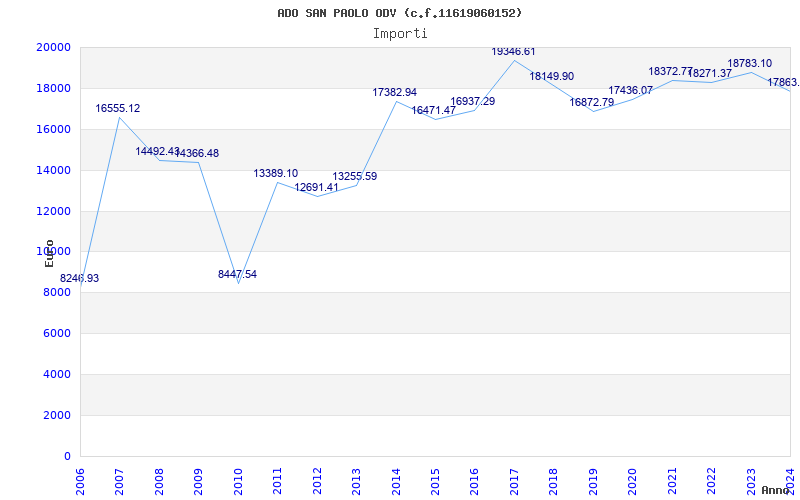Click the peak value label 19346.61

tap(513, 52)
